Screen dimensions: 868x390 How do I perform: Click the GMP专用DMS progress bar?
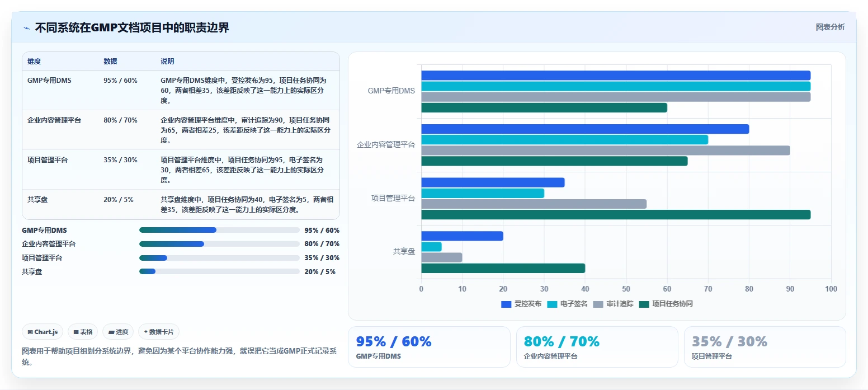(219, 230)
